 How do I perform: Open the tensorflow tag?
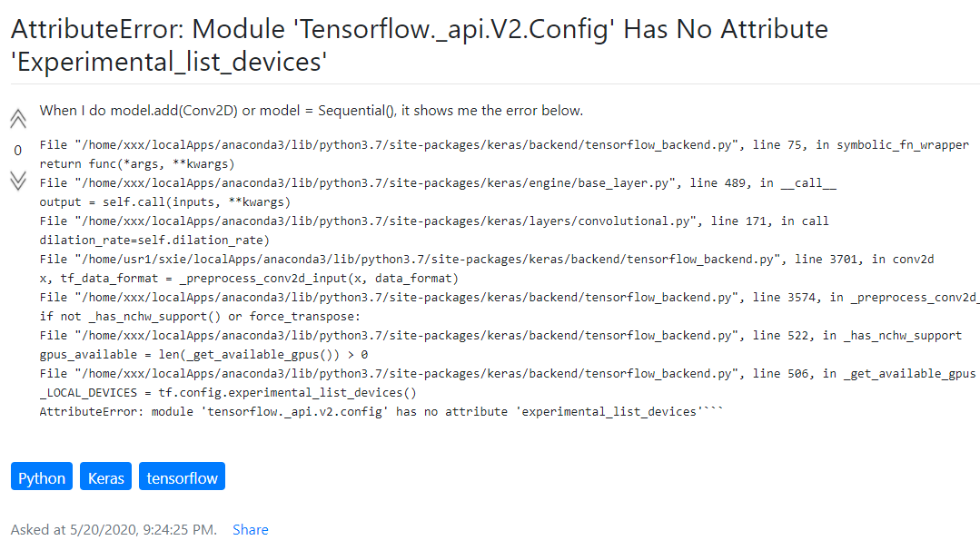point(182,477)
